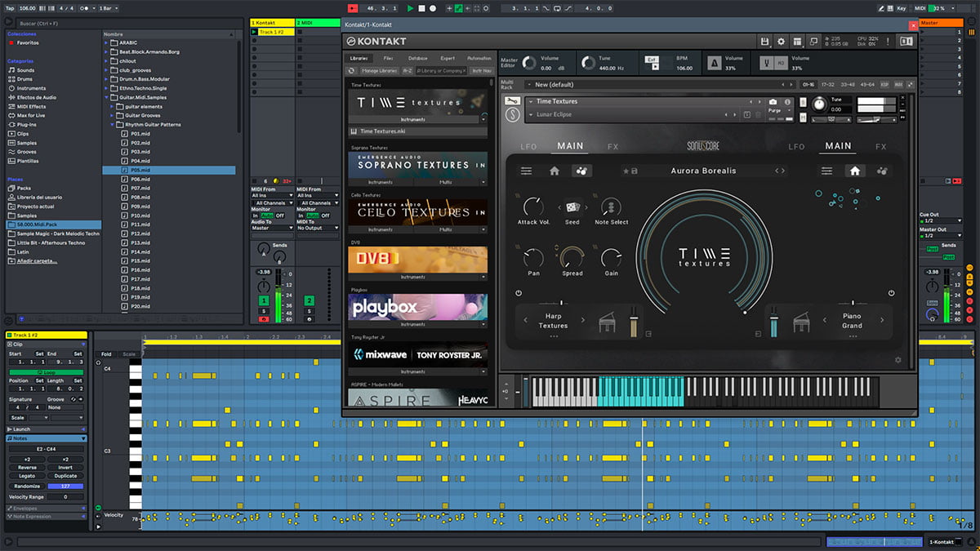The width and height of the screenshot is (980, 551).
Task: Click Piano Grand piano instrument icon
Action: pos(802,322)
